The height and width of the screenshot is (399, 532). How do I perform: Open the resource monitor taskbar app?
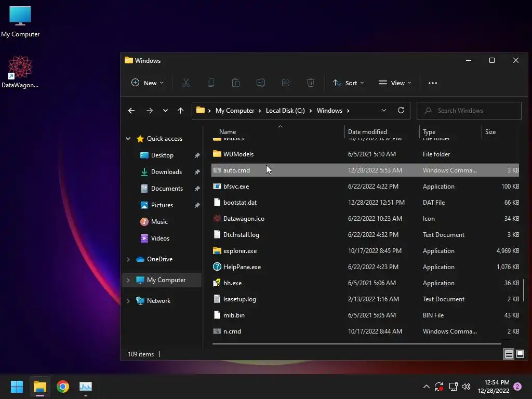pyautogui.click(x=86, y=387)
